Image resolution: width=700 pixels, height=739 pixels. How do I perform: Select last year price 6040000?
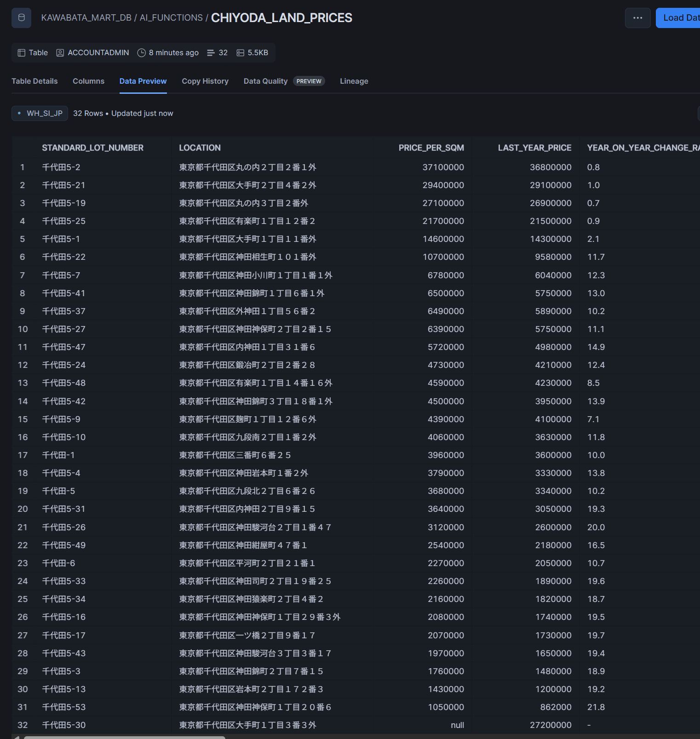click(x=553, y=275)
